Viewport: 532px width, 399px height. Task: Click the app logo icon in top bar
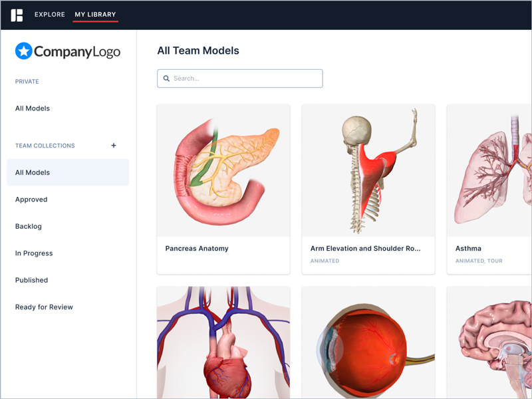coord(17,15)
